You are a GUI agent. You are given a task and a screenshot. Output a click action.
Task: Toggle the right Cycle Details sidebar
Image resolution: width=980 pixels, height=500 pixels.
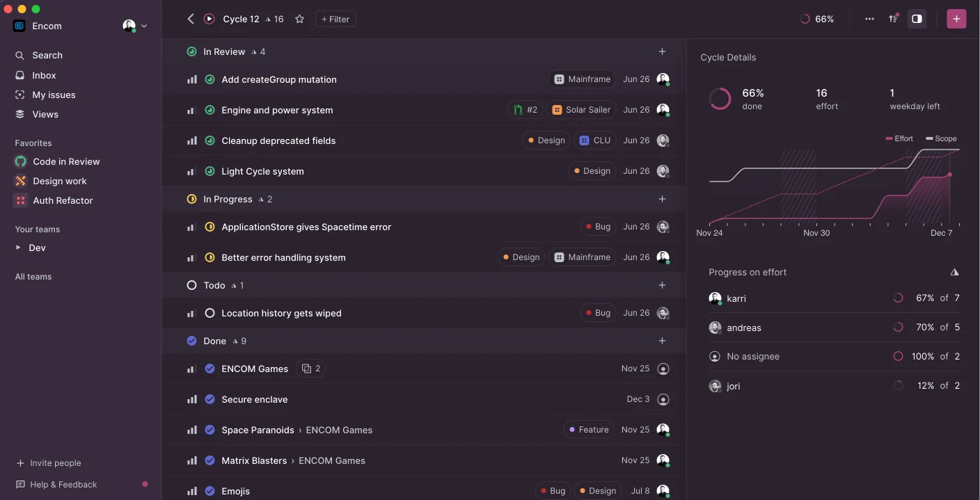coord(917,19)
